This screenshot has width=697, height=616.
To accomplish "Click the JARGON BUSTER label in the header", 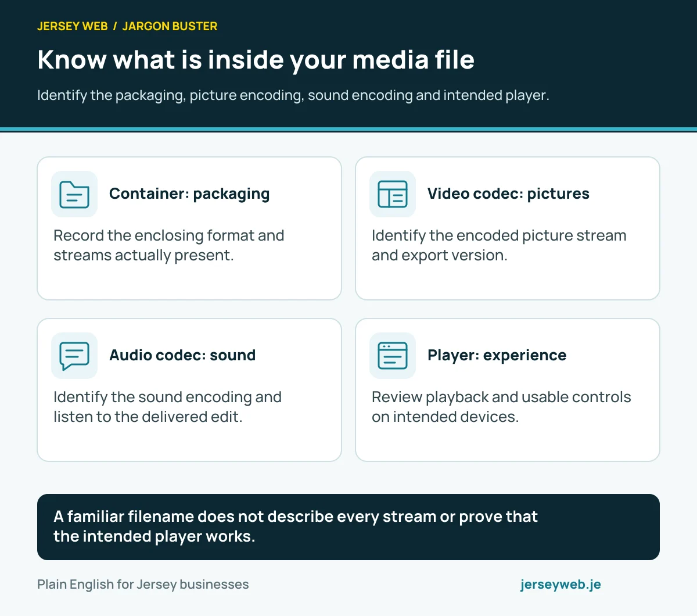I will coord(170,26).
